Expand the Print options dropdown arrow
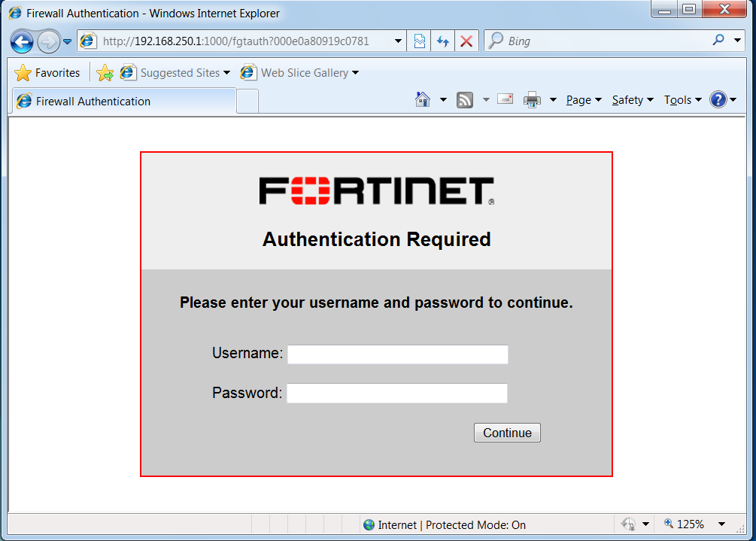Screen dimensions: 756x541 [x=553, y=100]
